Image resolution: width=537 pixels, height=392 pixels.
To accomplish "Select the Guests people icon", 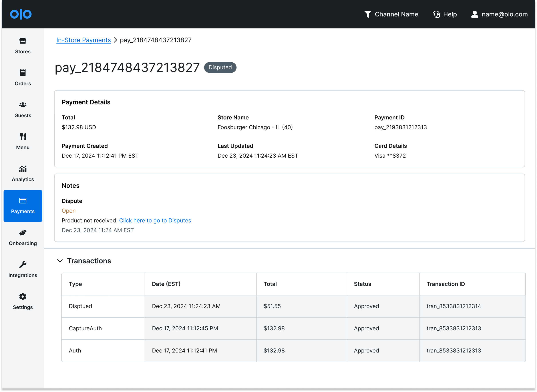I will pos(23,105).
